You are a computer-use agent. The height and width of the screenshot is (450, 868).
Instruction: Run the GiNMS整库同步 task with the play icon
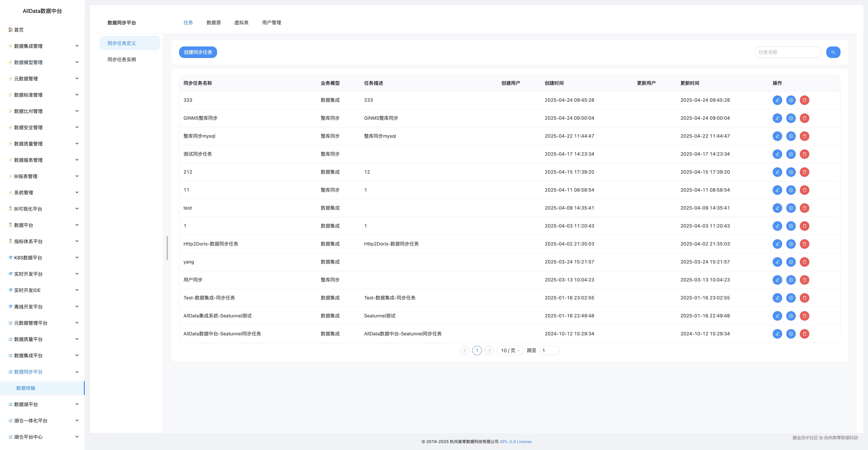790,118
